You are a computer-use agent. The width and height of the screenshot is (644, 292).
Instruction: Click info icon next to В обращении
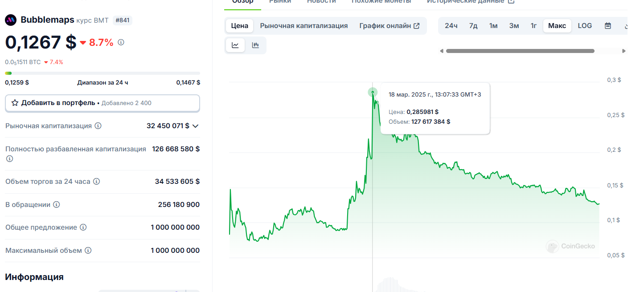click(x=56, y=205)
